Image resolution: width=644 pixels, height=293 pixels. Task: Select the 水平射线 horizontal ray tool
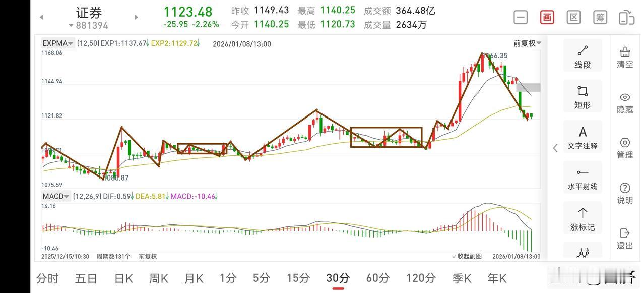tap(583, 177)
